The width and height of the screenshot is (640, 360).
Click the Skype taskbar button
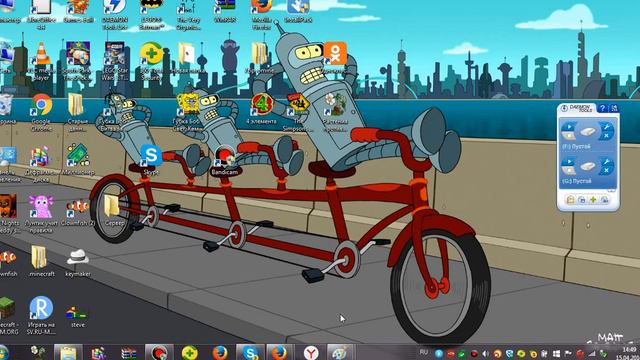coord(250,352)
